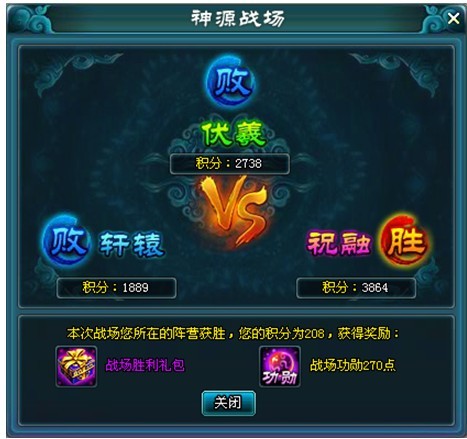The image size is (467, 439).
Task: Click the 战场胜利礼包 gift box icon
Action: tap(76, 366)
